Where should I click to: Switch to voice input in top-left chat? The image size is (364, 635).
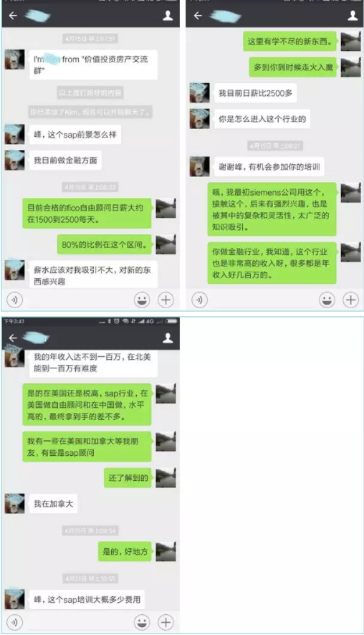[14, 300]
